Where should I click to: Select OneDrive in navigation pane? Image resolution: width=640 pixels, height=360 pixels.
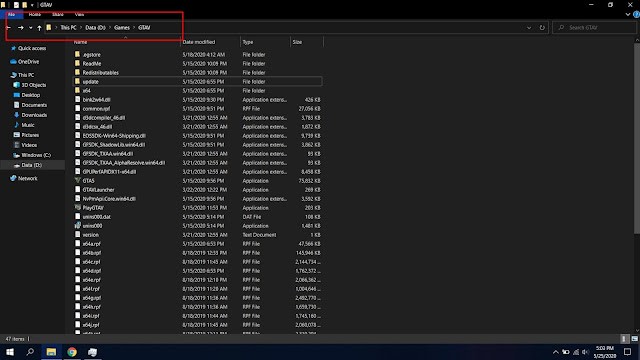(28, 62)
